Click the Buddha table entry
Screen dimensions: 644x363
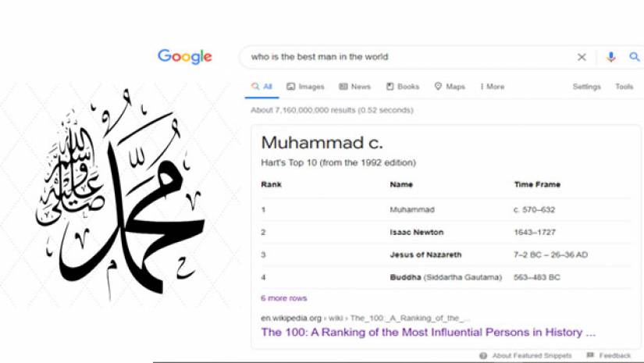pyautogui.click(x=405, y=277)
